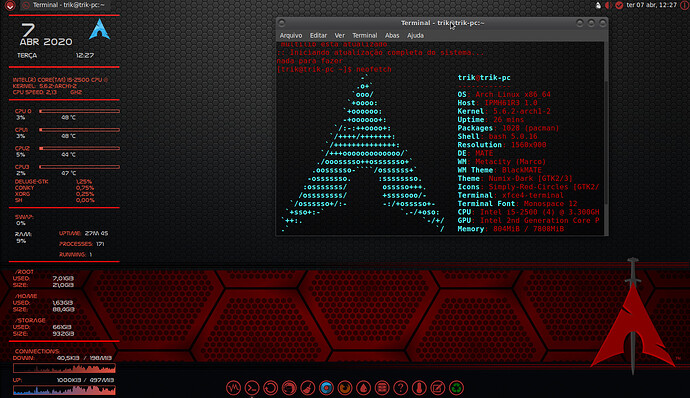Viewport: 690px width, 398px height.
Task: Click the 'Packages: 1028 (pacman)' line
Action: coord(508,128)
